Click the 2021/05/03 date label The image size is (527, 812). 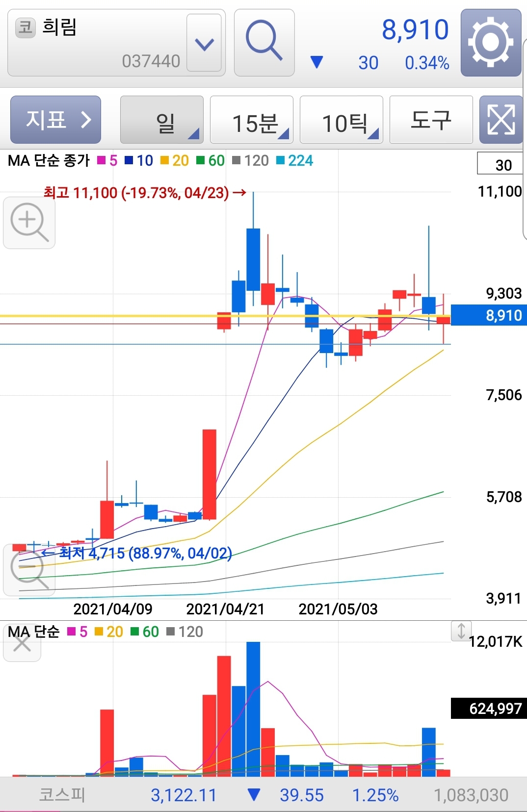click(338, 609)
